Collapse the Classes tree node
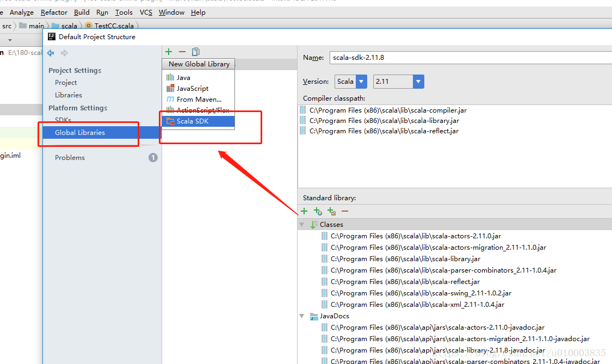This screenshot has width=612, height=364. pyautogui.click(x=302, y=225)
